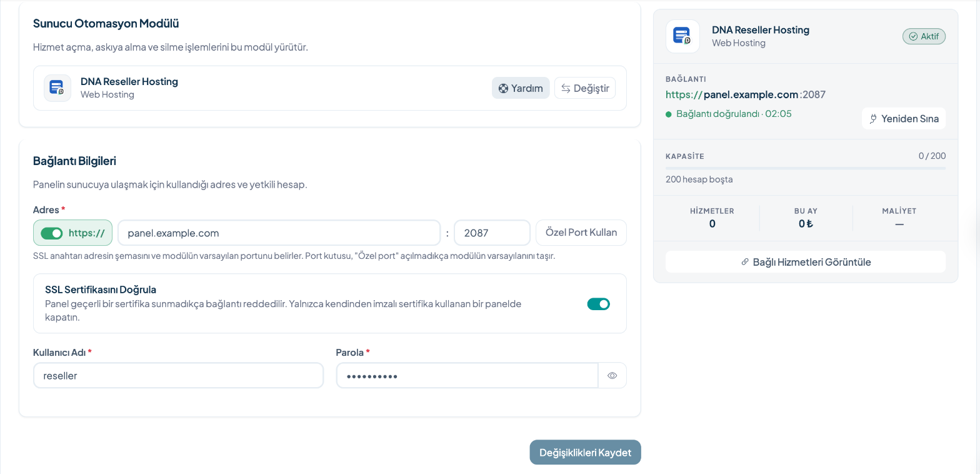Click the green dot beside Bağlantı doğrulandı
Viewport: 980px width, 474px height.
669,114
